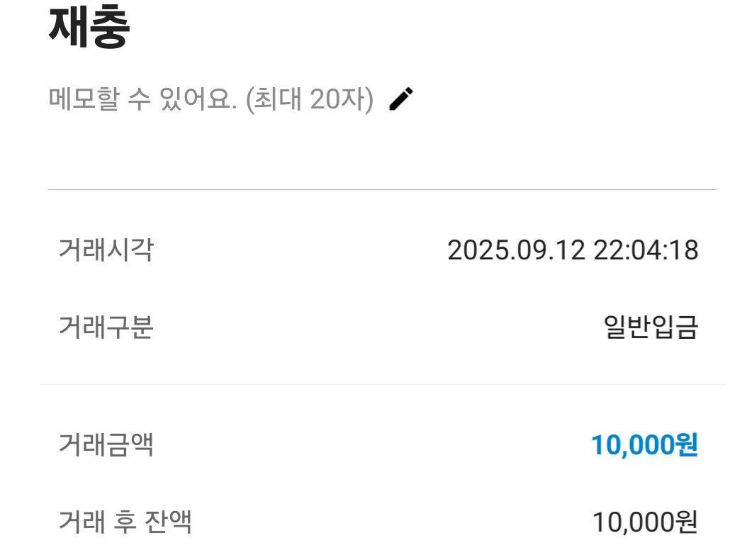This screenshot has height=560, width=752.
Task: Tap the memo placeholder text '메모할 수 있어요.'
Action: [142, 100]
